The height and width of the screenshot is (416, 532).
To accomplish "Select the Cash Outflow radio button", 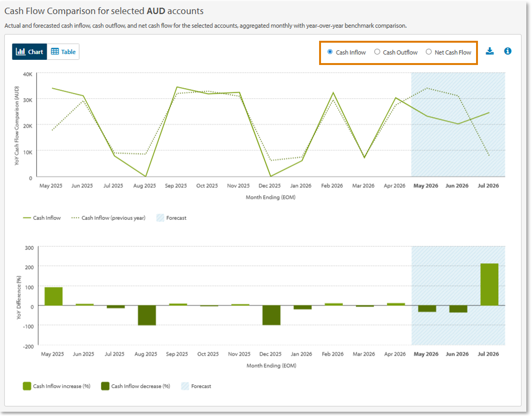I will [x=377, y=52].
